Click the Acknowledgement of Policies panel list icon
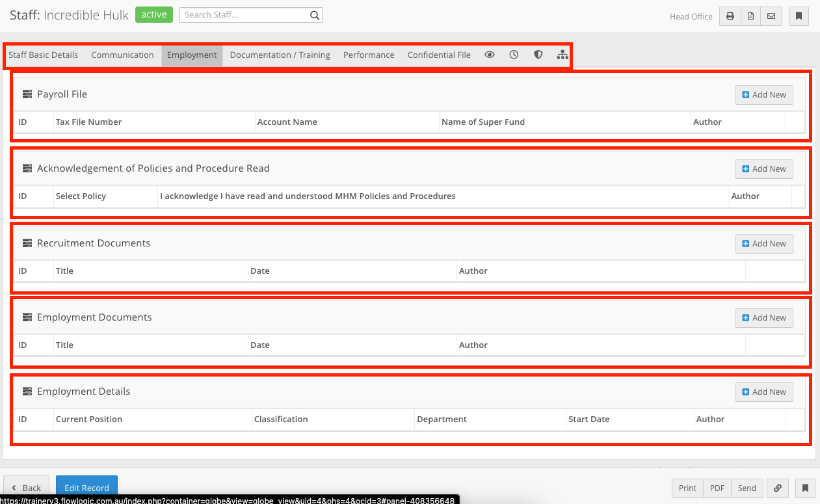This screenshot has height=504, width=820. tap(27, 168)
